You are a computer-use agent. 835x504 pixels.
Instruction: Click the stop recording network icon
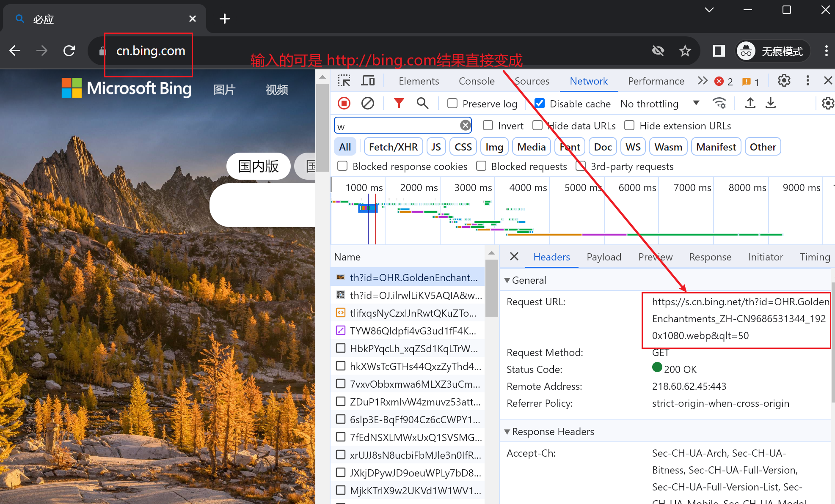click(x=345, y=104)
